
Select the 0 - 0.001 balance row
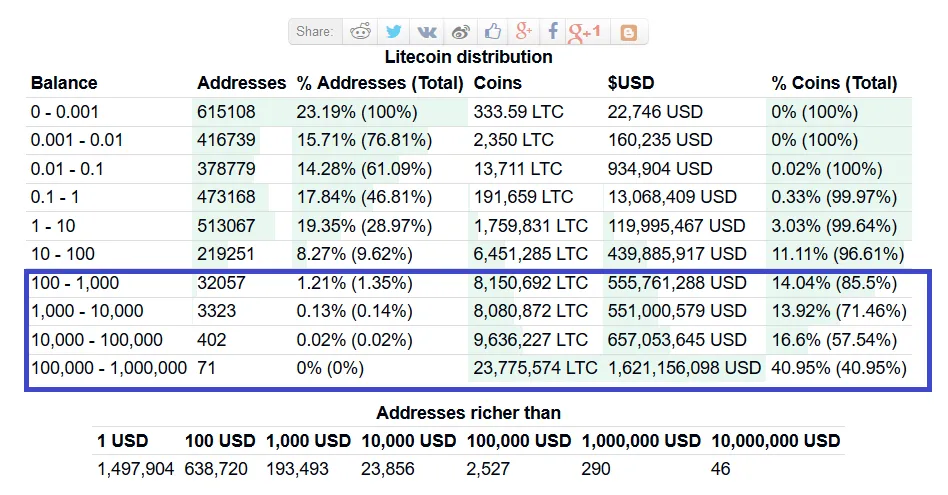(469, 112)
